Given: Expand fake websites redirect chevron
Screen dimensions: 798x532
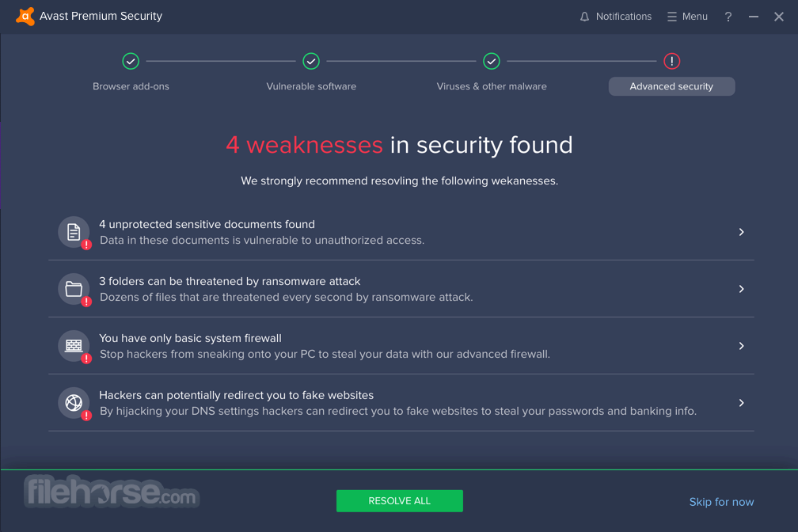Looking at the screenshot, I should pyautogui.click(x=742, y=403).
